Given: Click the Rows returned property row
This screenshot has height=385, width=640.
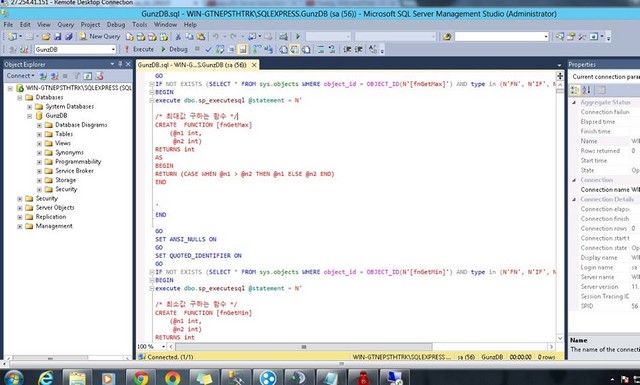Looking at the screenshot, I should click(x=605, y=151).
